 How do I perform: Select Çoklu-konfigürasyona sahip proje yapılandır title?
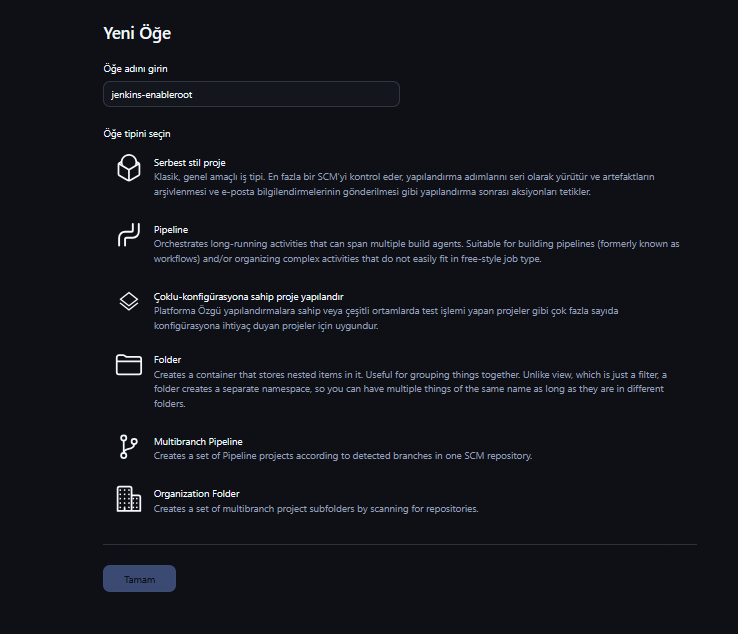tap(248, 297)
